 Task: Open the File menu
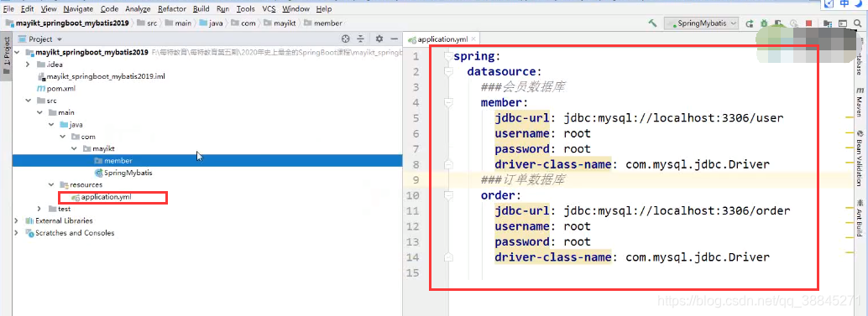pos(8,9)
